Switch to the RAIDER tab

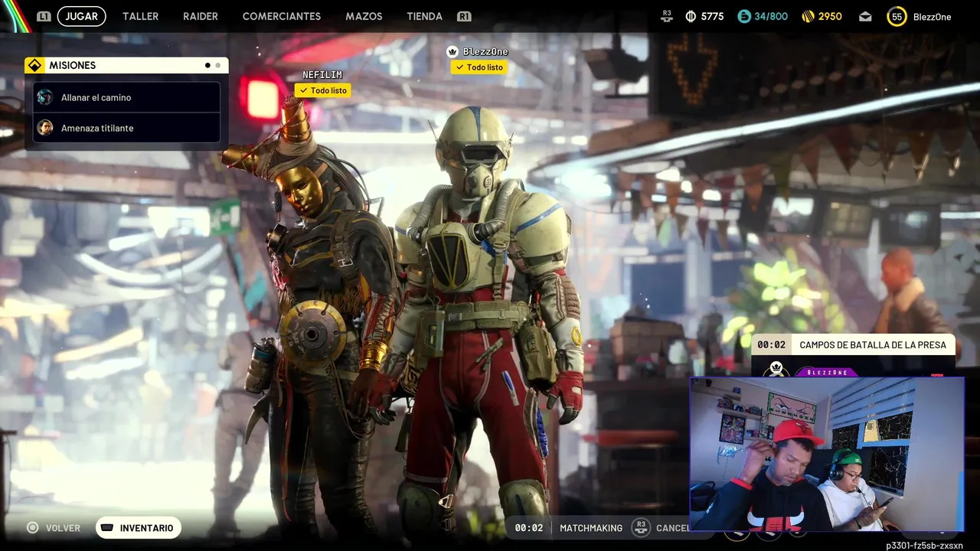201,16
